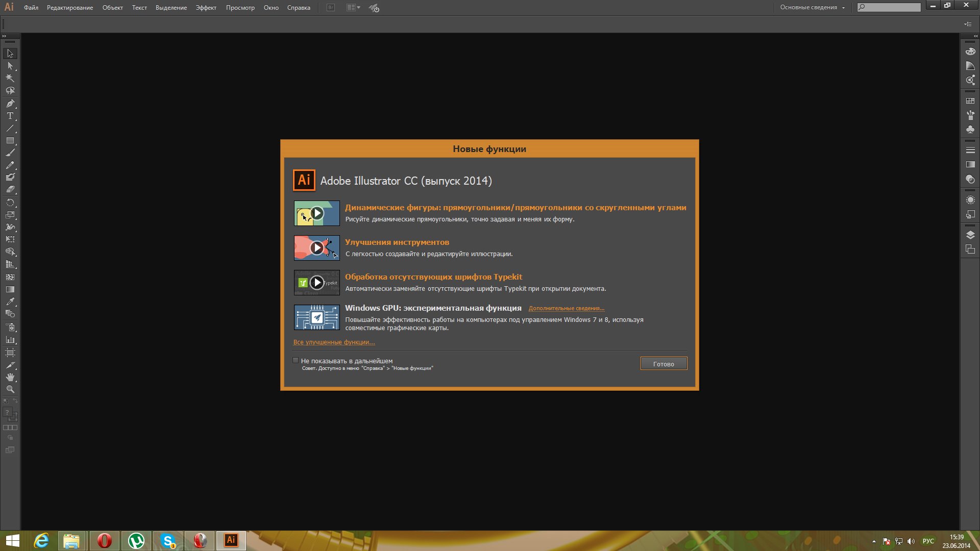Select the Rotate tool
Viewport: 980px width, 551px height.
tap(10, 203)
